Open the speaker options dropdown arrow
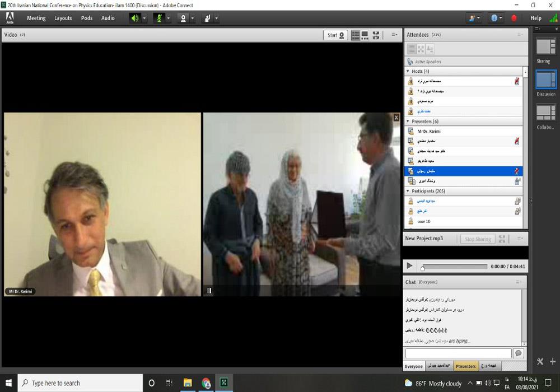560x392 pixels. tap(144, 18)
